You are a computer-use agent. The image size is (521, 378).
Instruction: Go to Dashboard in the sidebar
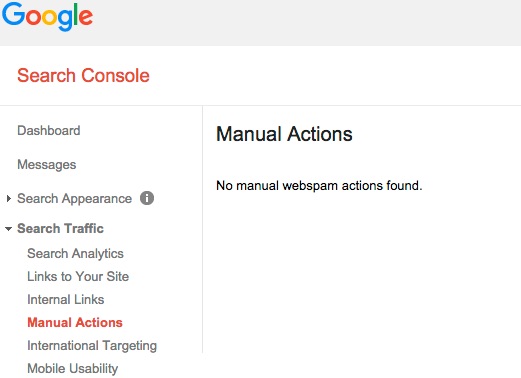pyautogui.click(x=49, y=130)
